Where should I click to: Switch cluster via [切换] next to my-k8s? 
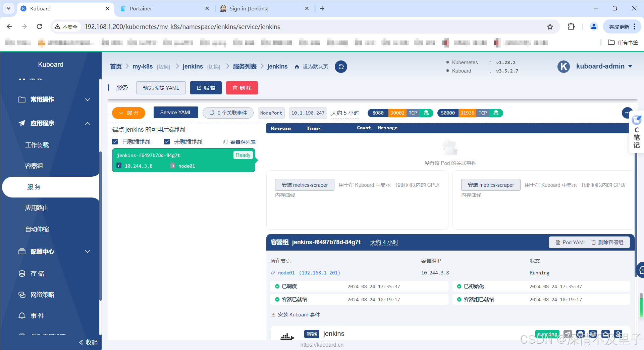(x=163, y=67)
